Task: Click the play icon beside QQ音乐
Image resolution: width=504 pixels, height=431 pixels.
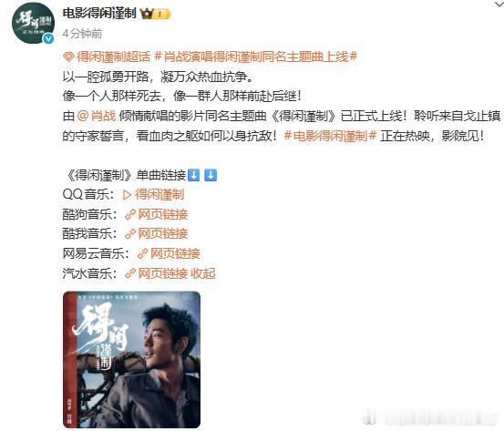Action: [127, 195]
